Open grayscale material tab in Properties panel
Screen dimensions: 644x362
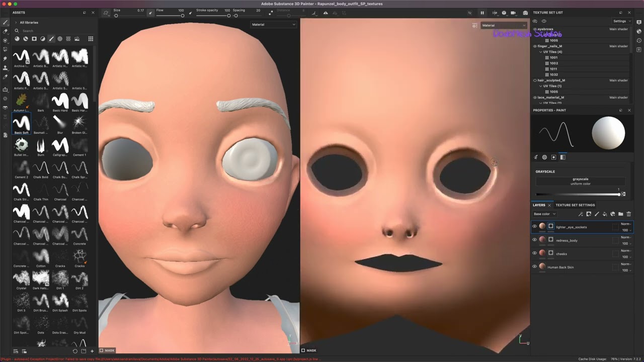562,157
